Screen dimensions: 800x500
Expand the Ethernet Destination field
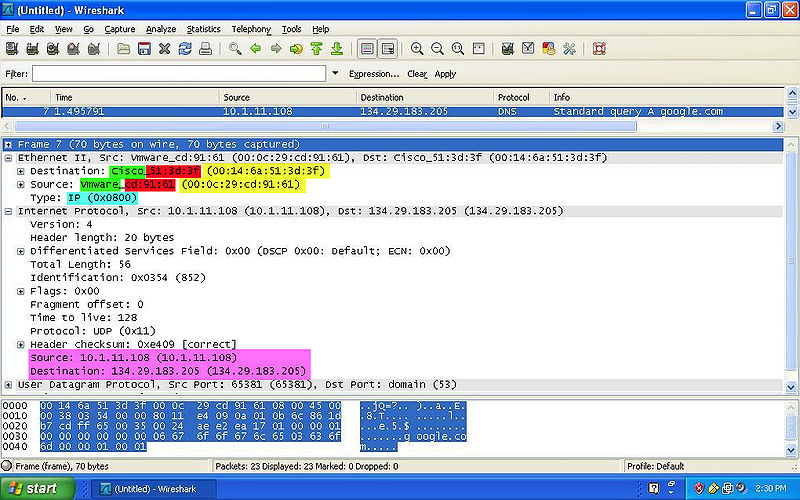(x=20, y=171)
